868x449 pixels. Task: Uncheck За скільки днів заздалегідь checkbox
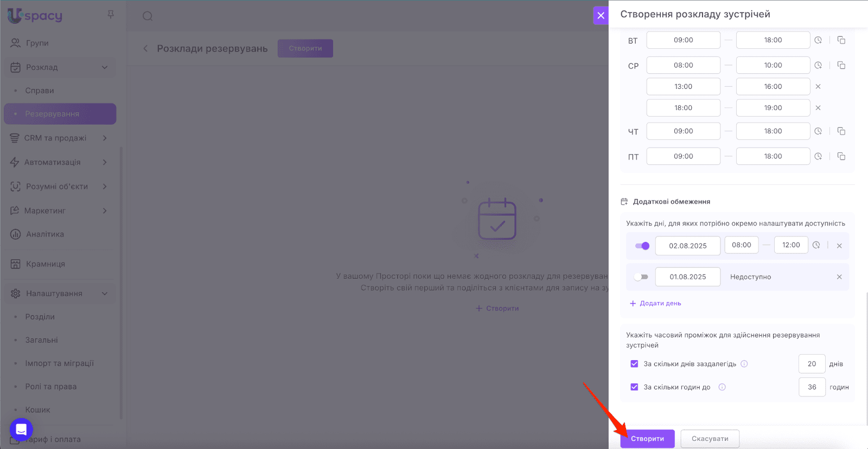click(x=634, y=364)
